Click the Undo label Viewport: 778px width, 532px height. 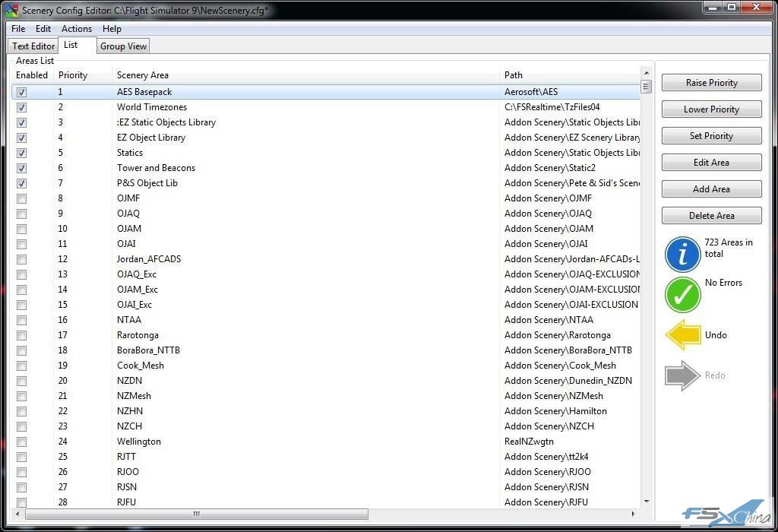(x=716, y=335)
